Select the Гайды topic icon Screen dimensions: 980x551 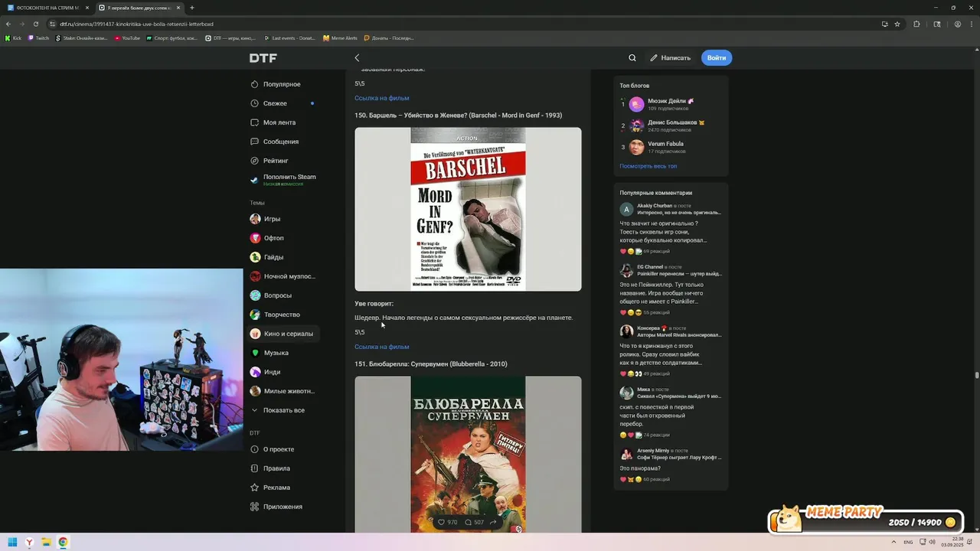(255, 257)
